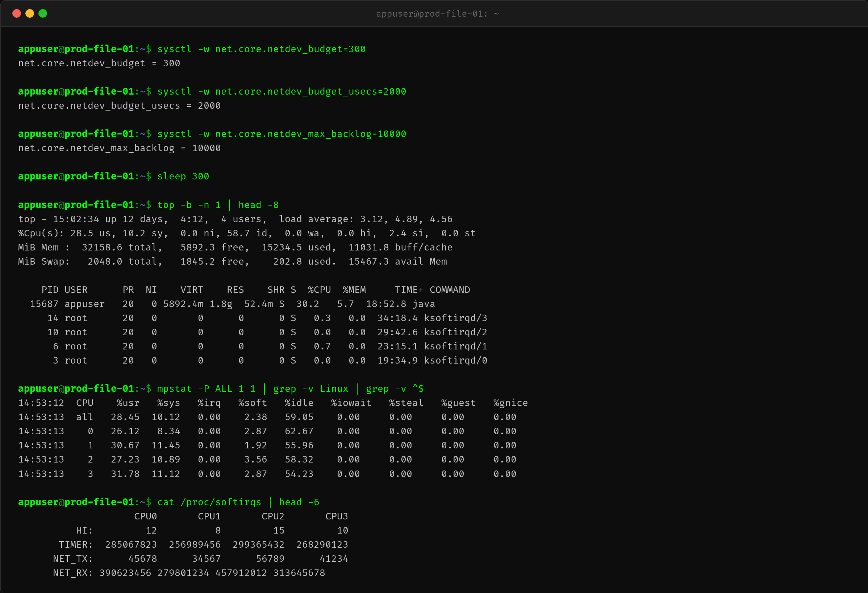Screen dimensions: 868x593
Task: Click the TIMER: softirq row label
Action: tap(76, 545)
